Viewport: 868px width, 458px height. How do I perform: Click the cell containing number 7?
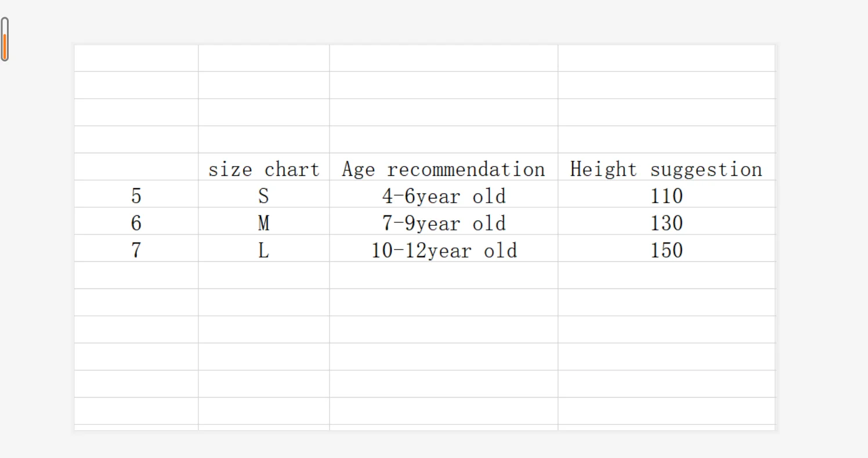point(136,248)
